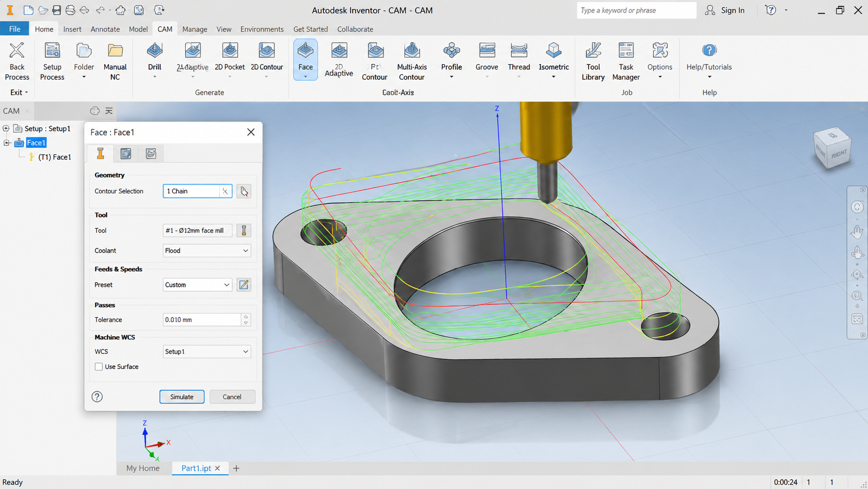
Task: Open the File menu
Action: click(15, 29)
